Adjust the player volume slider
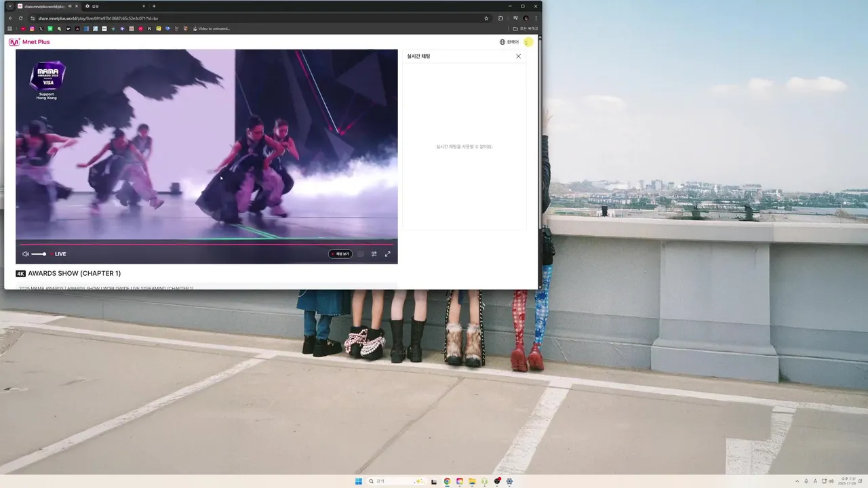Viewport: 868px width, 488px height. 39,254
